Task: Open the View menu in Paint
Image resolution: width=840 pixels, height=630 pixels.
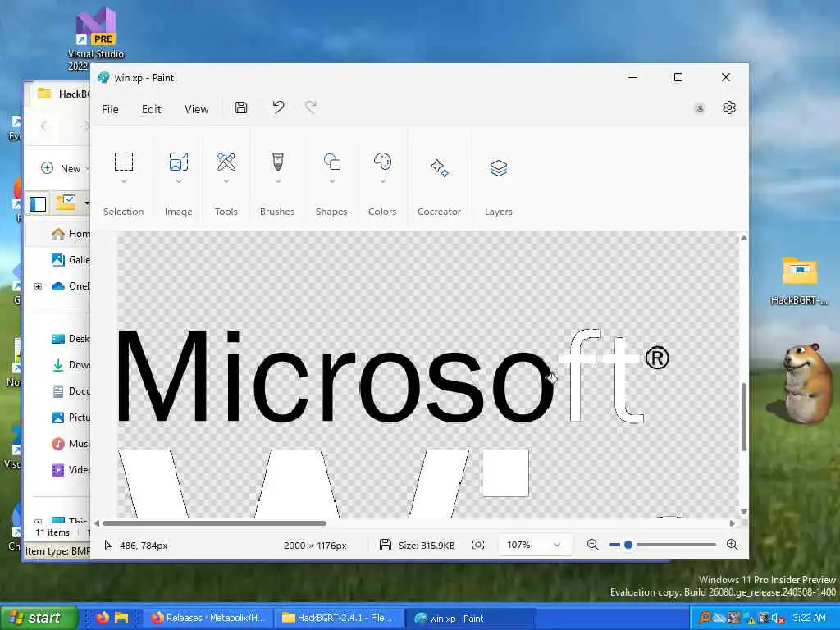Action: coord(196,109)
